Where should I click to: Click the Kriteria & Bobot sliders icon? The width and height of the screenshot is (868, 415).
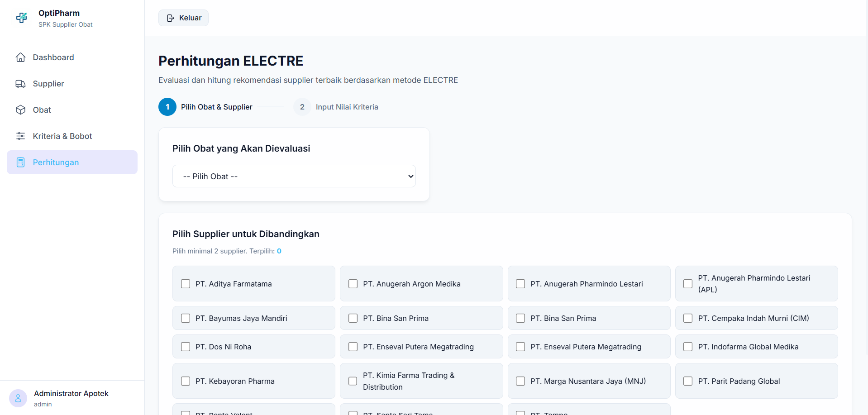(20, 136)
